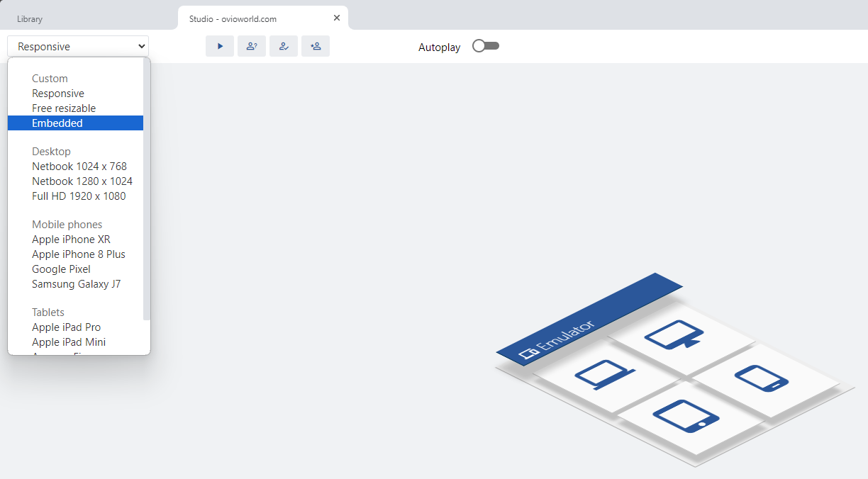Choose Samsung Galaxy J7 device
This screenshot has height=479, width=868.
pos(75,284)
